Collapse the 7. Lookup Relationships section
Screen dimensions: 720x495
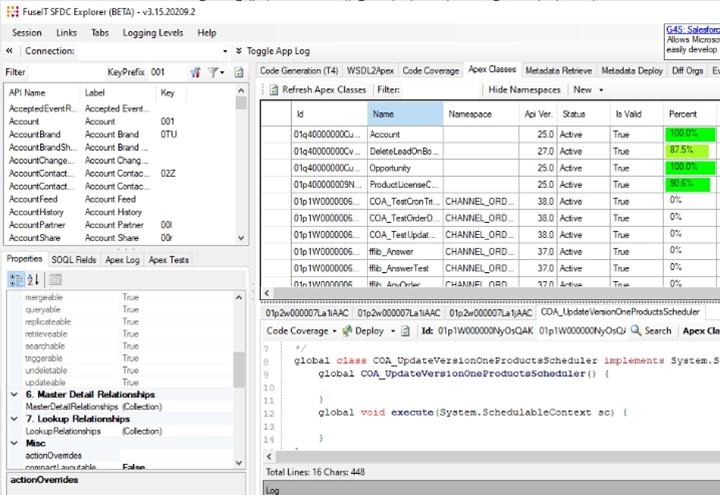pyautogui.click(x=14, y=419)
